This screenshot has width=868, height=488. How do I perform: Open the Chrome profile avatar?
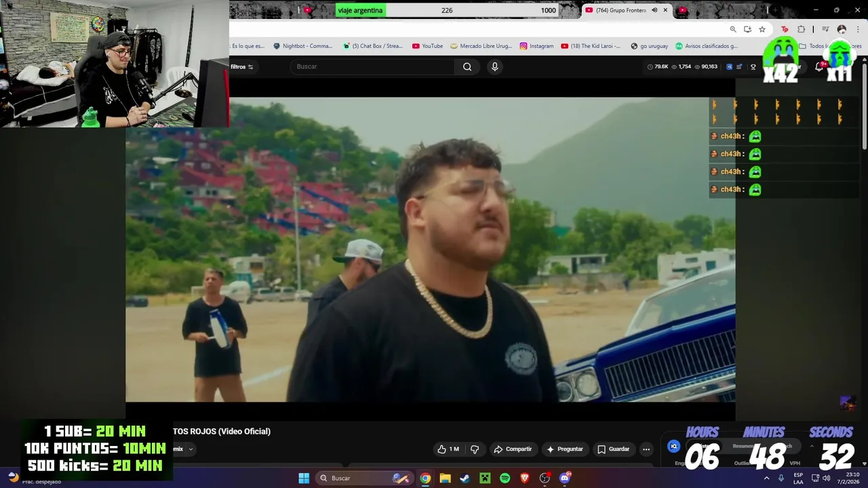click(x=842, y=29)
